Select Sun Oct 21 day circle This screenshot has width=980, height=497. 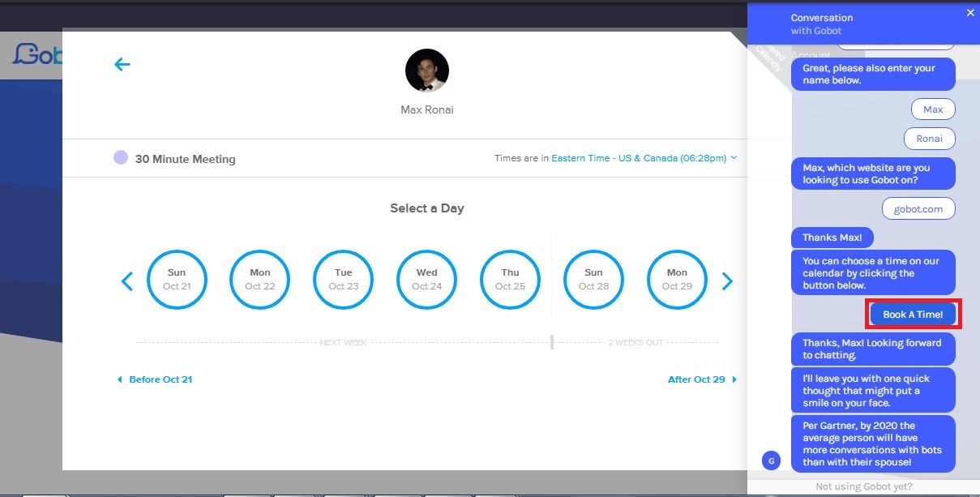(x=177, y=280)
